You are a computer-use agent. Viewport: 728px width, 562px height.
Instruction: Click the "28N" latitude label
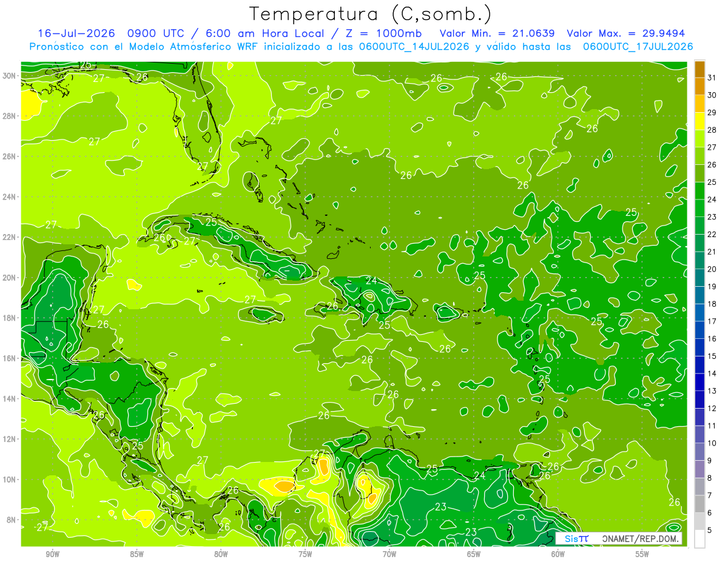(x=10, y=116)
